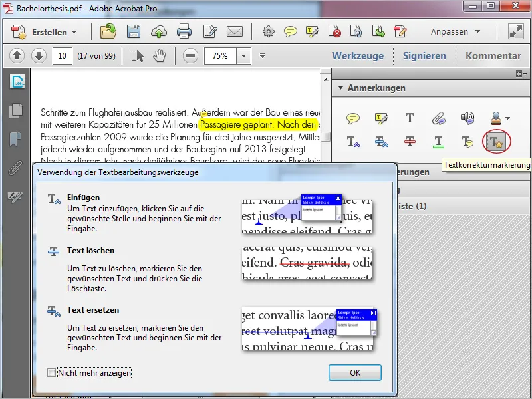Open the Kommentar pane
Viewport: 532px width, 399px height.
pos(493,56)
